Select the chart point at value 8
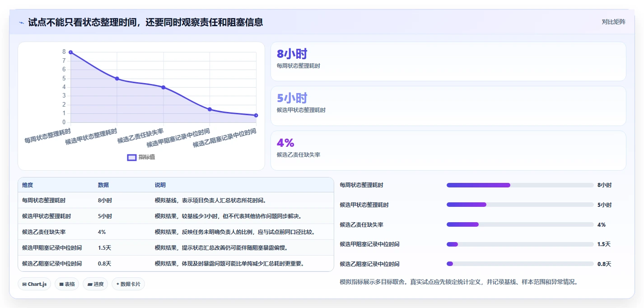Viewport: 644px width, 308px height. (x=70, y=52)
